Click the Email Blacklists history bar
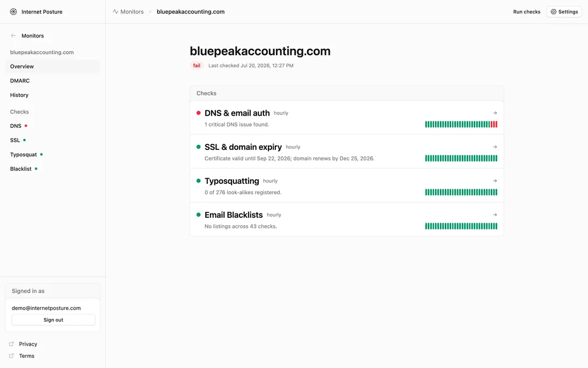Image resolution: width=588 pixels, height=368 pixels. 461,226
